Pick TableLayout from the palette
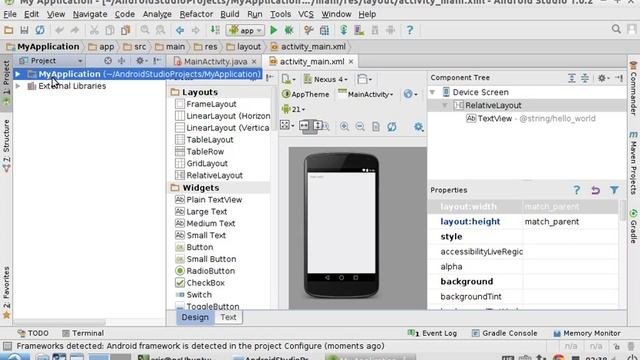The width and height of the screenshot is (640, 360). 210,140
